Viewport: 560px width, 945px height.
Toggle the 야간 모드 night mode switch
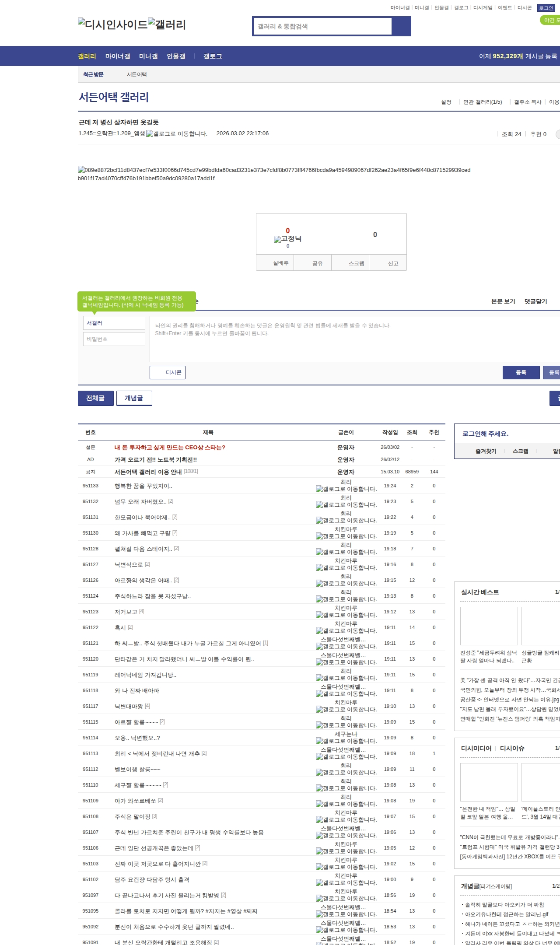tap(550, 20)
